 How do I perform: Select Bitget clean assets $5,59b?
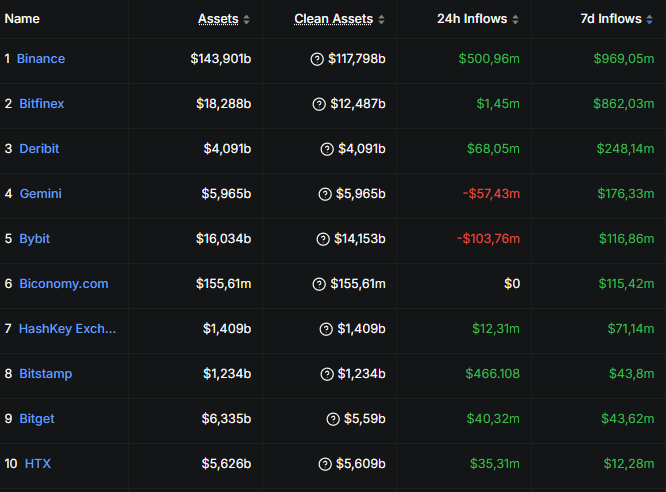click(364, 419)
